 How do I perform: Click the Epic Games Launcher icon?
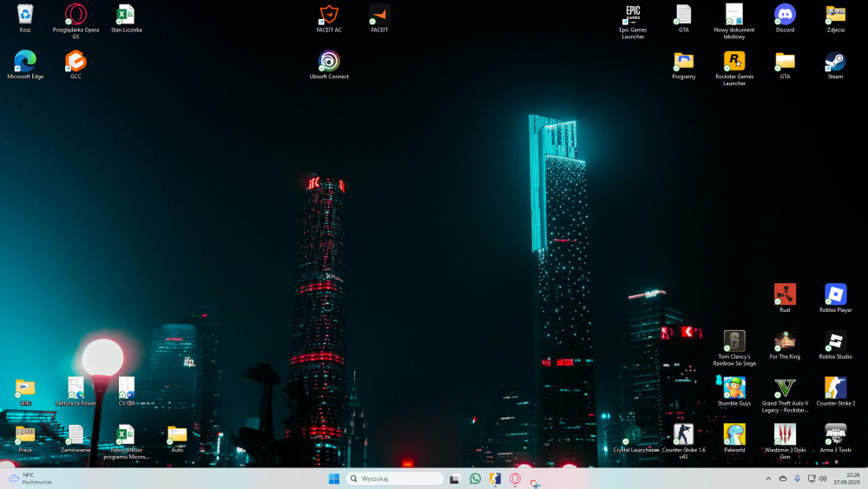pos(633,22)
